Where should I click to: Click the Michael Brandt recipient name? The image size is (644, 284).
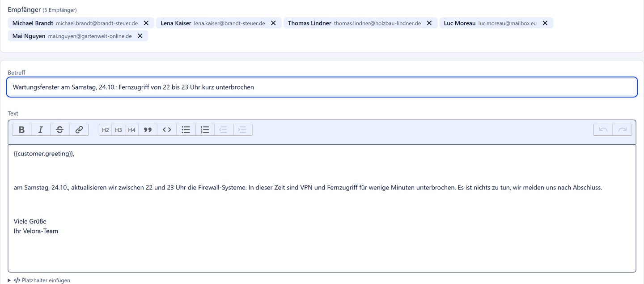(x=33, y=23)
